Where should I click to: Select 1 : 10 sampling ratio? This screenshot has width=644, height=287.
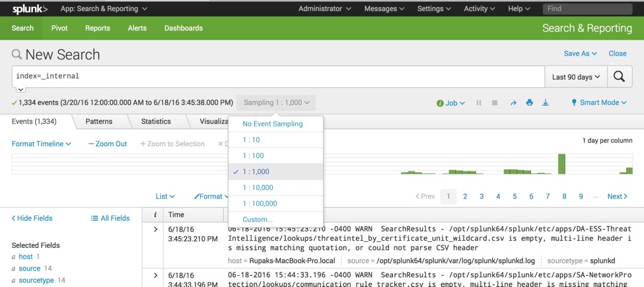[x=275, y=140]
